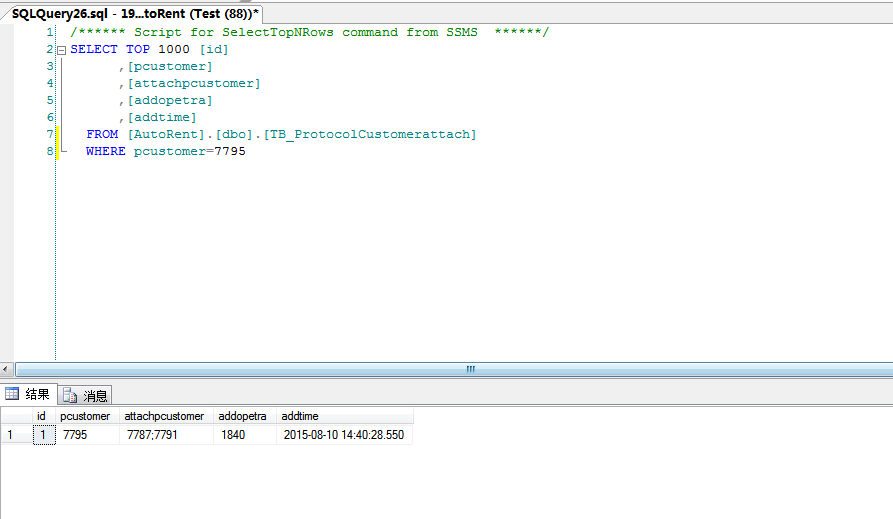
Task: Click the FROM keyword on line 7
Action: [103, 134]
